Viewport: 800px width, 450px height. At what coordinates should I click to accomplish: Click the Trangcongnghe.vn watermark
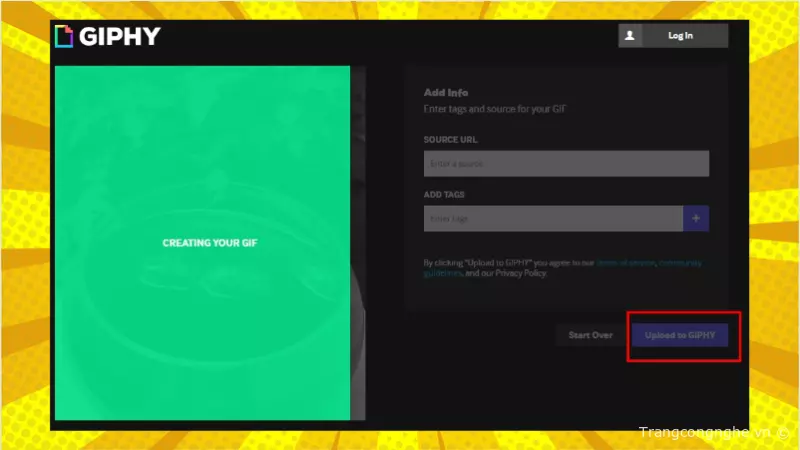706,432
